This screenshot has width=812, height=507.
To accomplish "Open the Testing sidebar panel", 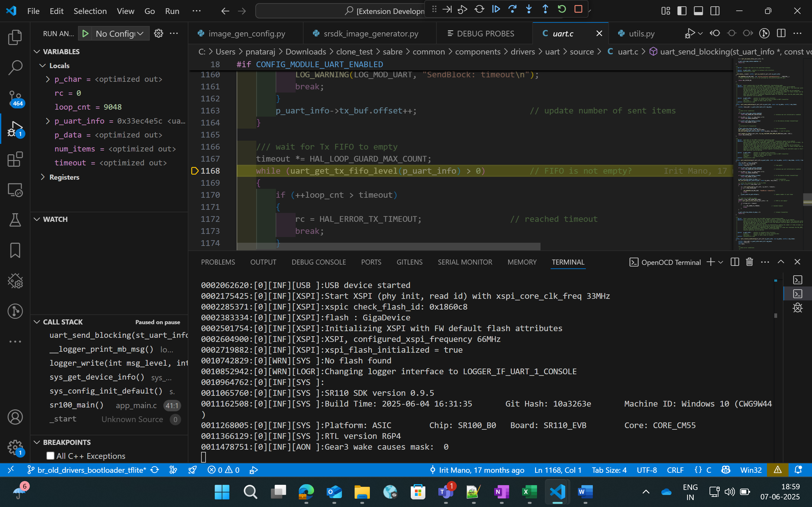I will 15,220.
